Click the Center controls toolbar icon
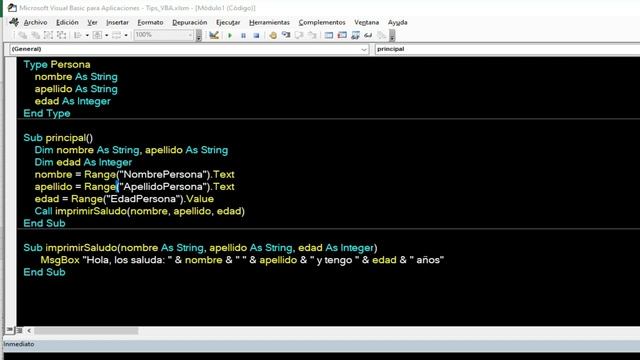This screenshot has height=360, width=640. coord(97,36)
